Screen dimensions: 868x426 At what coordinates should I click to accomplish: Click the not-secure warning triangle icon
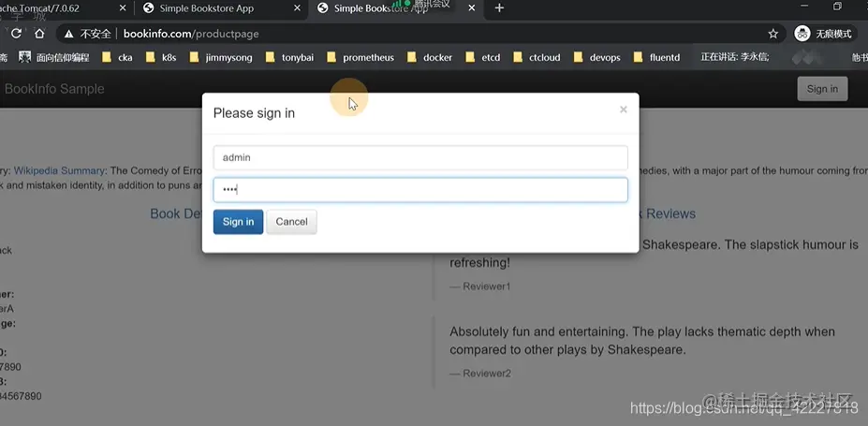[68, 35]
